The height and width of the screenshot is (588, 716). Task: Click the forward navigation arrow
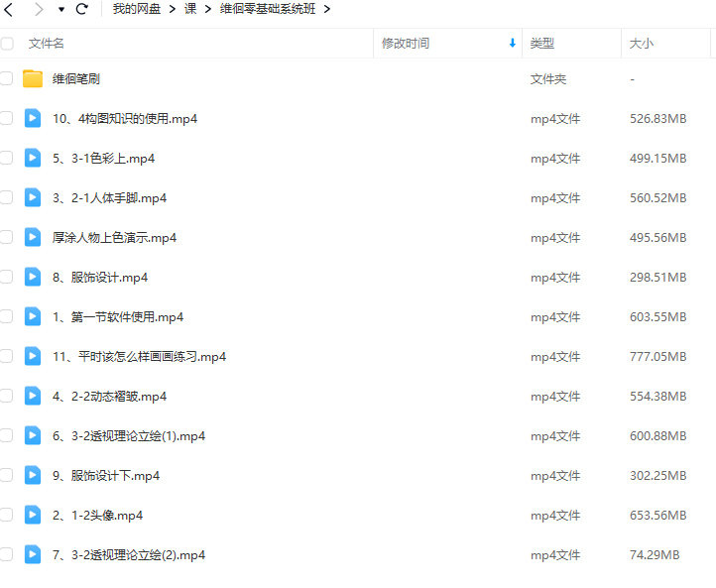click(x=39, y=9)
